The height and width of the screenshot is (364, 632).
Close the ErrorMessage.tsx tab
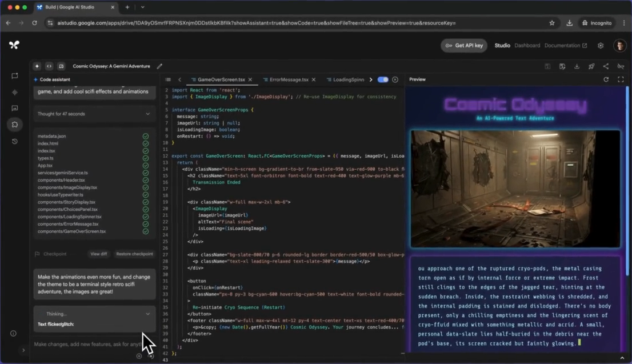pos(314,79)
